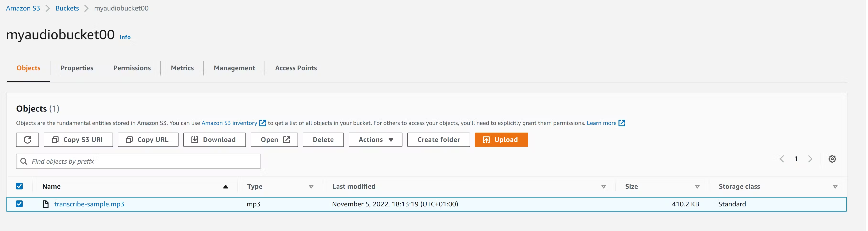The height and width of the screenshot is (231, 868).
Task: Deselect the transcribe-sample.mp3 row checkbox
Action: (x=20, y=204)
